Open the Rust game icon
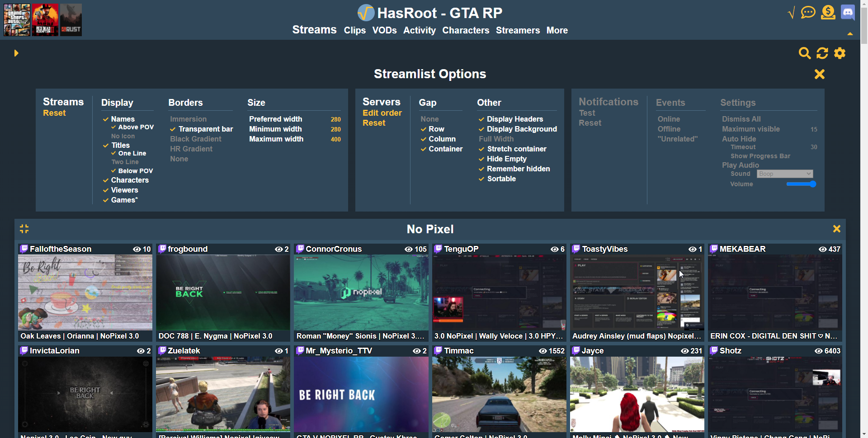868x438 pixels. coord(71,20)
